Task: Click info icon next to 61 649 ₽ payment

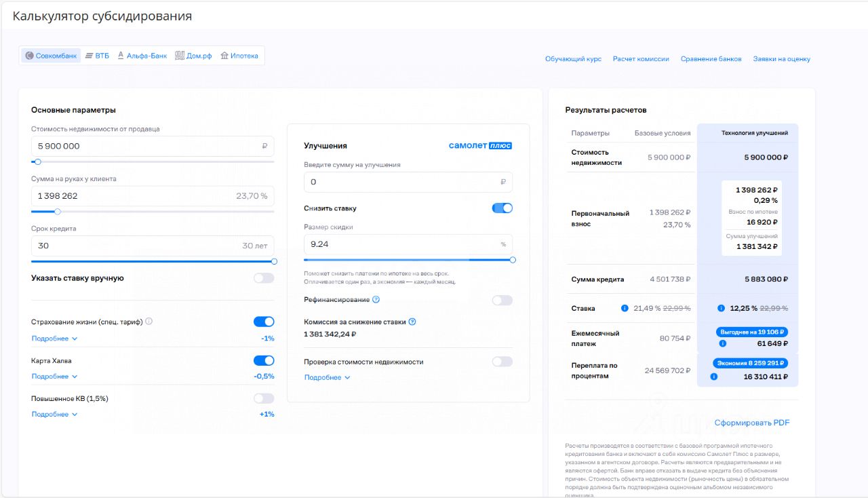Action: (x=713, y=343)
